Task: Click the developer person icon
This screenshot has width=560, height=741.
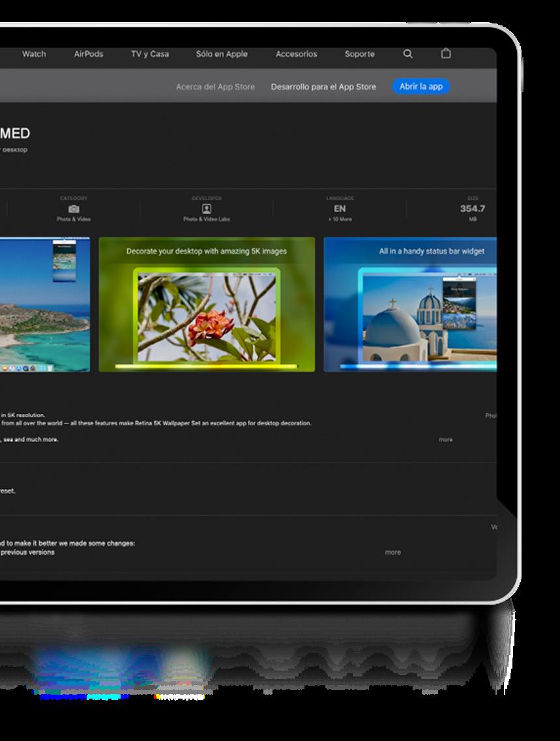Action: pos(207,209)
